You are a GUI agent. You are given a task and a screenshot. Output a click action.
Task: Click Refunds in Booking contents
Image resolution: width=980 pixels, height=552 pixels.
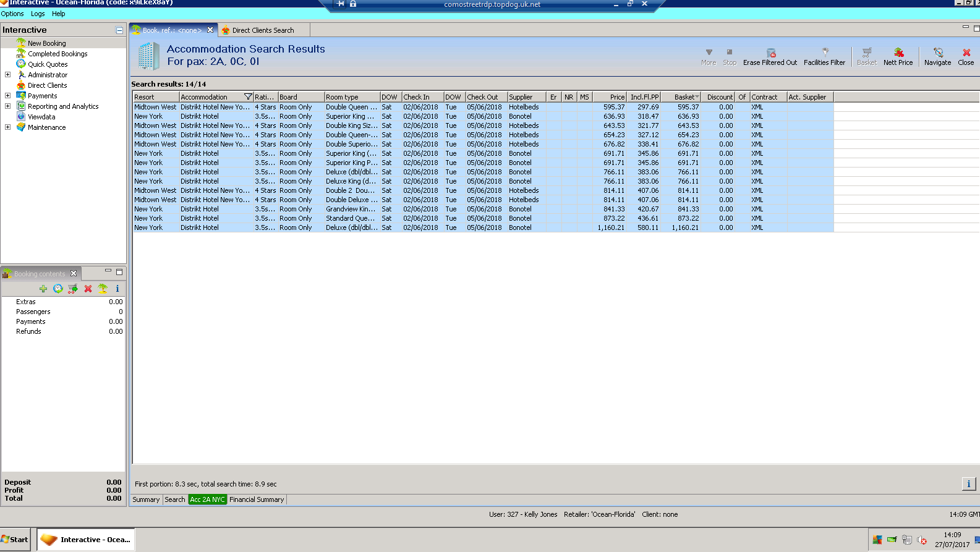28,331
